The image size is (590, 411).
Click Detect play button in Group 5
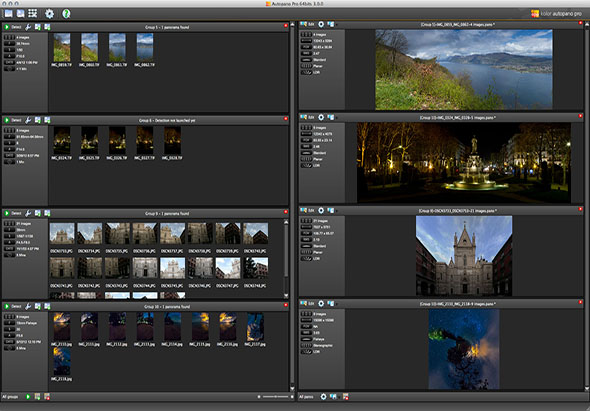coord(7,27)
